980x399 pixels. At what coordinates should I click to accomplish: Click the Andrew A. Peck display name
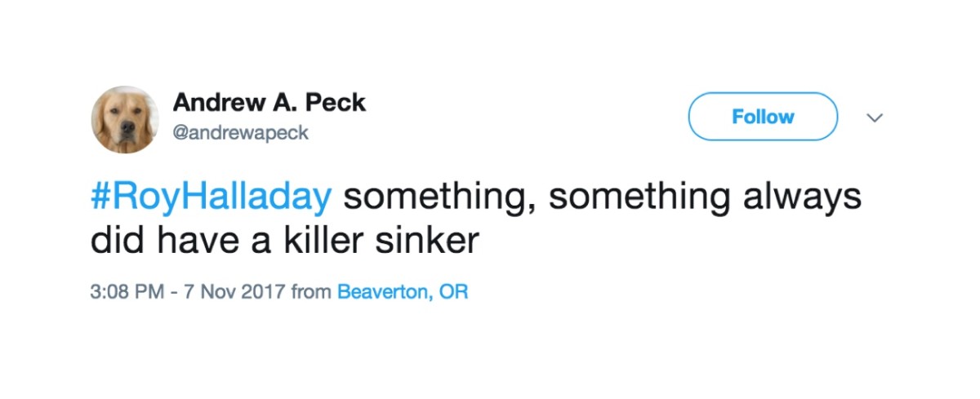pyautogui.click(x=269, y=103)
